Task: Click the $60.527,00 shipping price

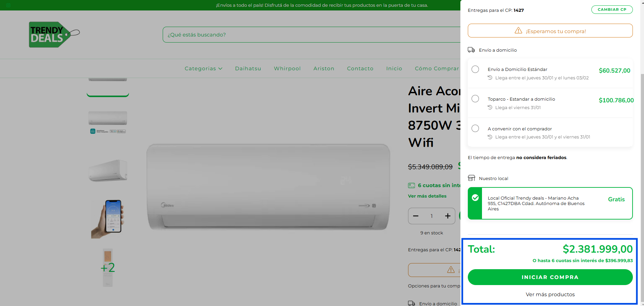Action: [x=614, y=71]
